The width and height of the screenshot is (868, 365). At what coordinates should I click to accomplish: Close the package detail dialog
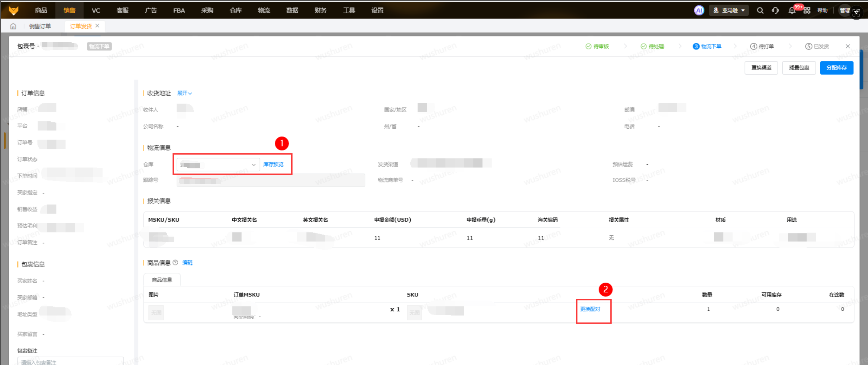click(x=848, y=46)
